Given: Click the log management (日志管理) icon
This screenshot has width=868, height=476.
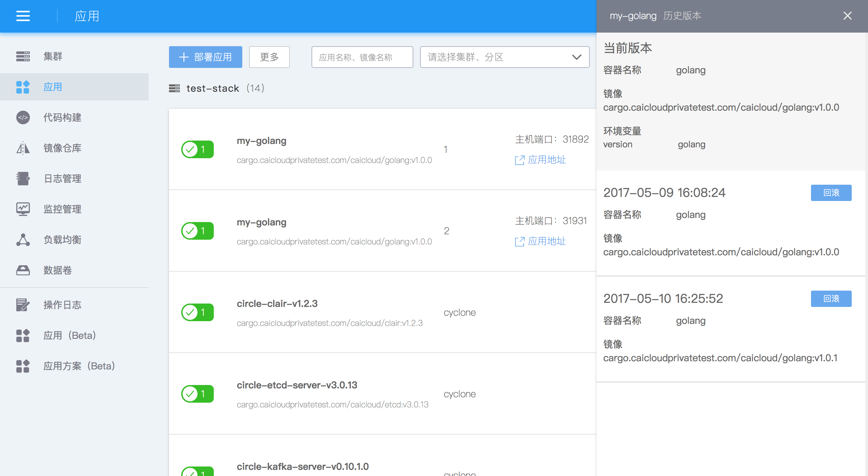Looking at the screenshot, I should [23, 179].
